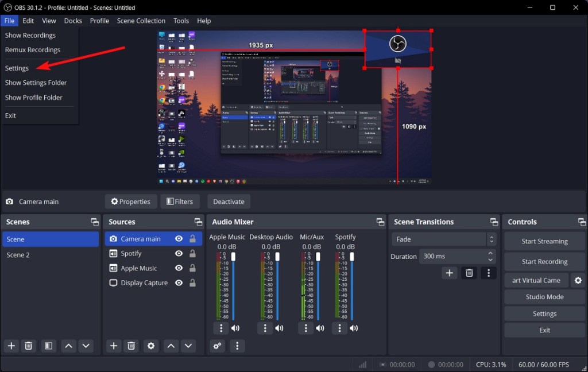Undock the Scenes panel
Viewport: 588px width, 372px height.
95,222
